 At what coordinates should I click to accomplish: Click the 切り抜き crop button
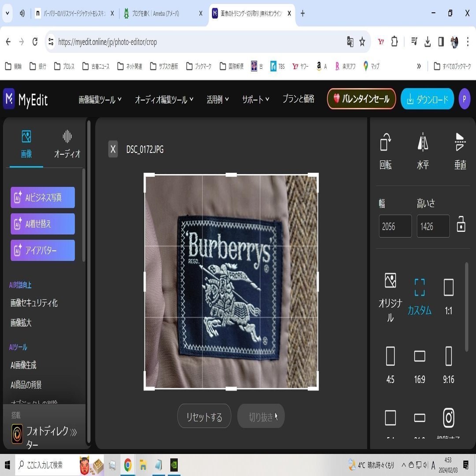[x=261, y=416]
